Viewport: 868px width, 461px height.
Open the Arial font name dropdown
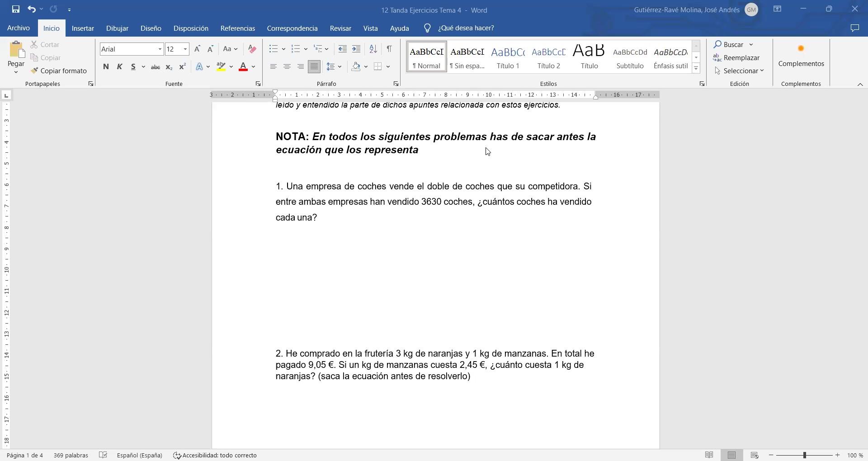160,49
